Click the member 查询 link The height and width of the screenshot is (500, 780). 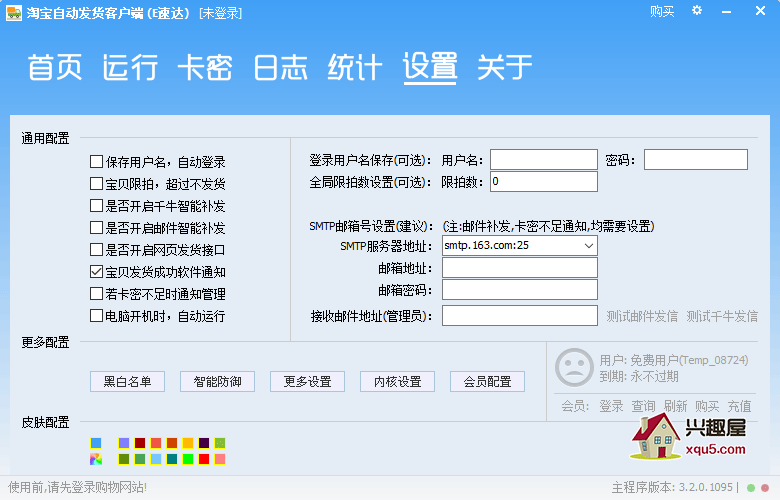[x=644, y=406]
